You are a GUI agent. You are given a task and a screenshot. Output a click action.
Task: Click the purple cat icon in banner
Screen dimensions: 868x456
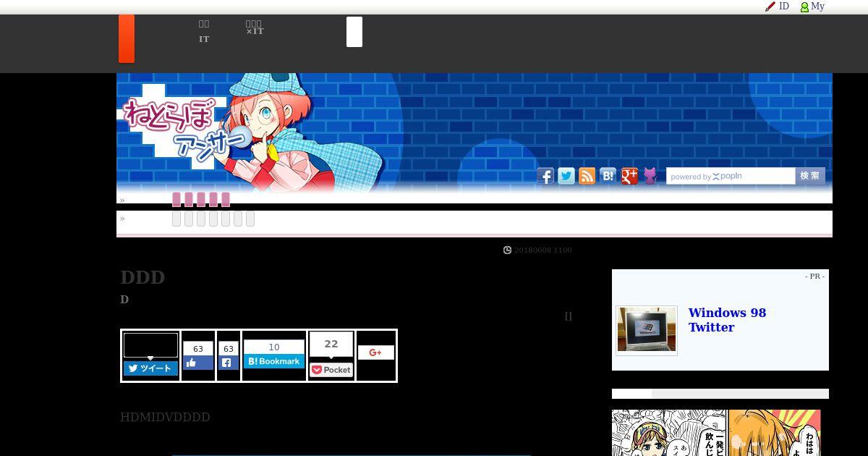(650, 176)
